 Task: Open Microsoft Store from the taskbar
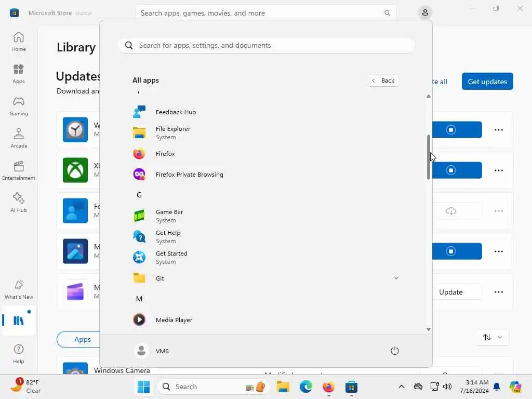pyautogui.click(x=351, y=387)
